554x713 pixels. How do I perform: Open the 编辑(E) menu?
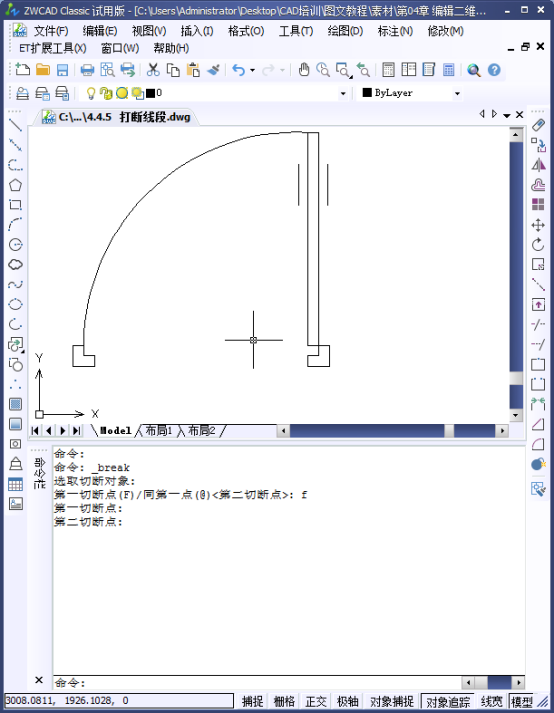pyautogui.click(x=100, y=31)
